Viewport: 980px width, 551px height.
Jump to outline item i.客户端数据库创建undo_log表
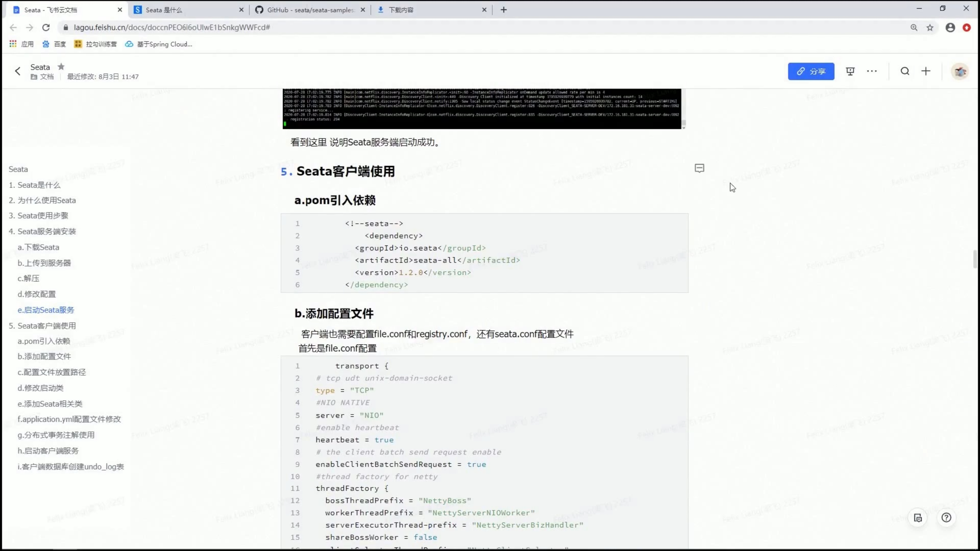click(x=71, y=467)
